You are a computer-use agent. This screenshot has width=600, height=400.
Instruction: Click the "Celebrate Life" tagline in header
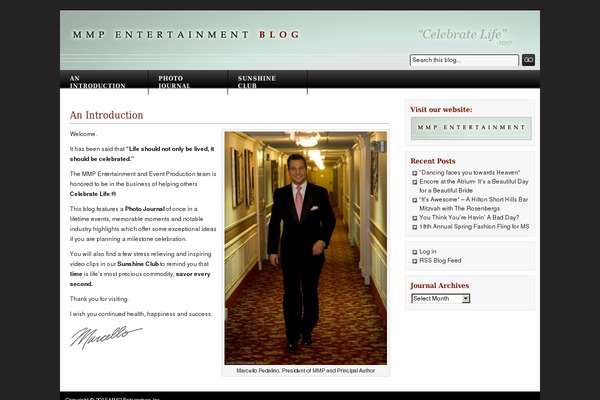point(463,34)
